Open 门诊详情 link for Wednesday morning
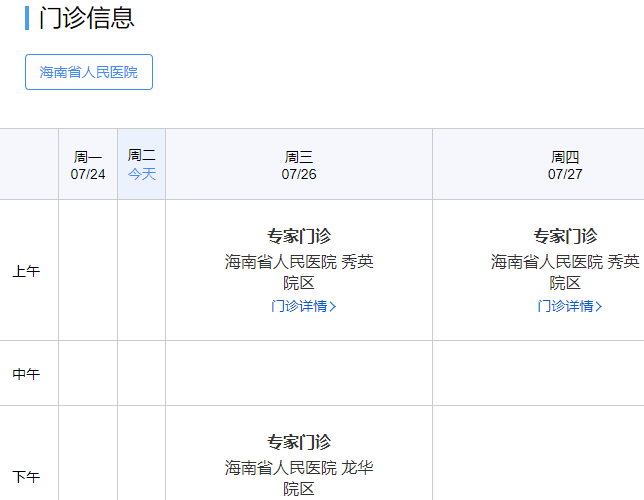Viewport: 644px width, 500px height. pyautogui.click(x=298, y=306)
